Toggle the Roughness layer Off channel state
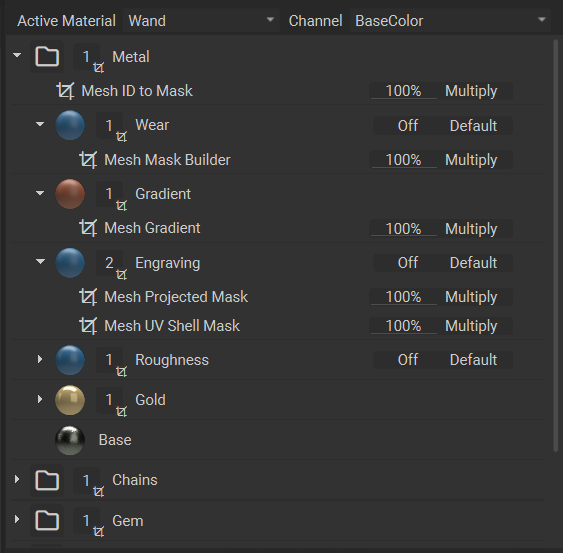This screenshot has width=563, height=553. 407,360
